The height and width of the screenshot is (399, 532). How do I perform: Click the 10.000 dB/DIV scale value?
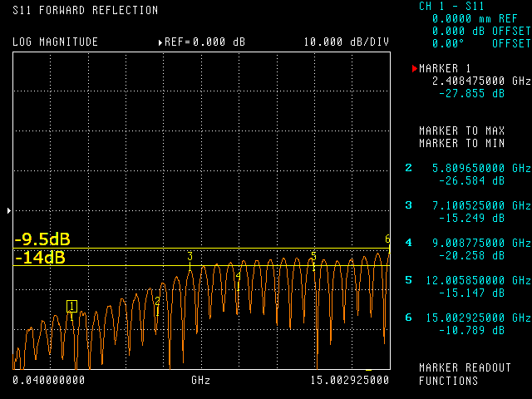pyautogui.click(x=346, y=42)
